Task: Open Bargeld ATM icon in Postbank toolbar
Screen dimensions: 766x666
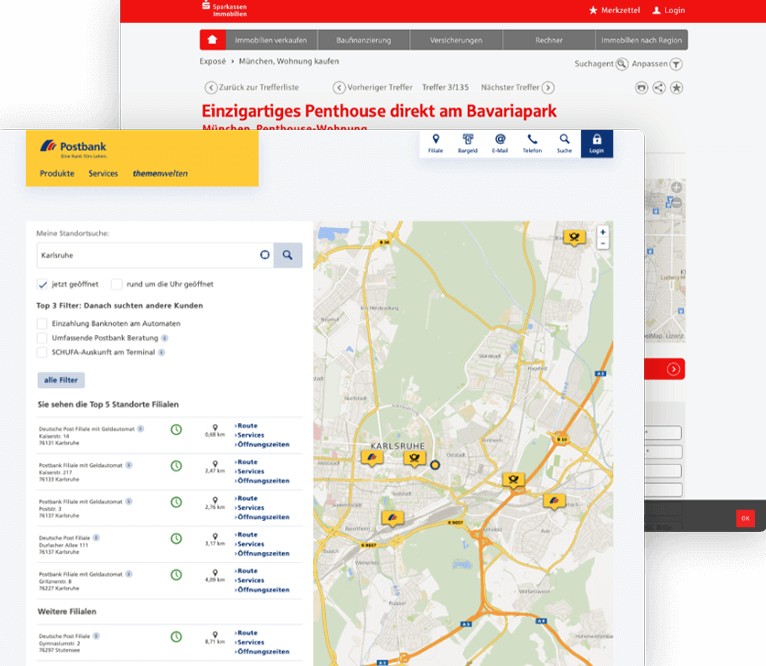Action: [x=468, y=144]
